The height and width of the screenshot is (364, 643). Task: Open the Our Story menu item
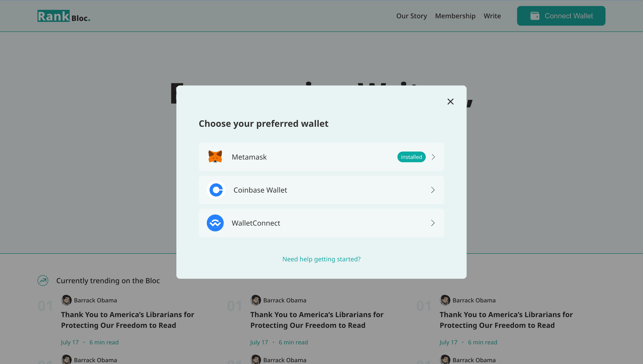[x=411, y=15]
